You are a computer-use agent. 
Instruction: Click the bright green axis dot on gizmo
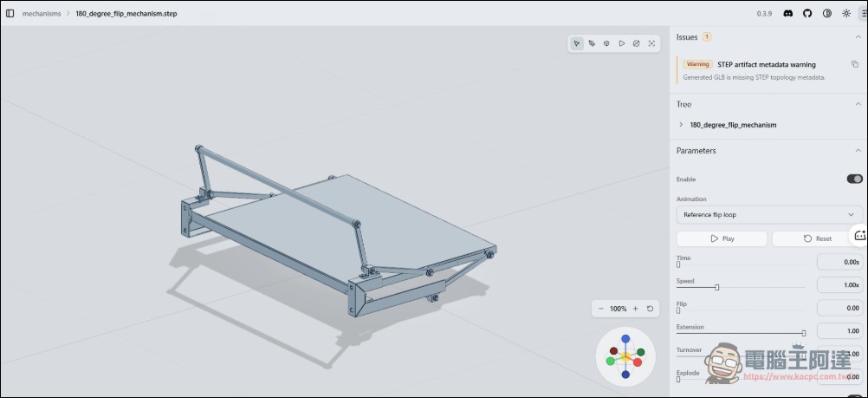(x=611, y=361)
